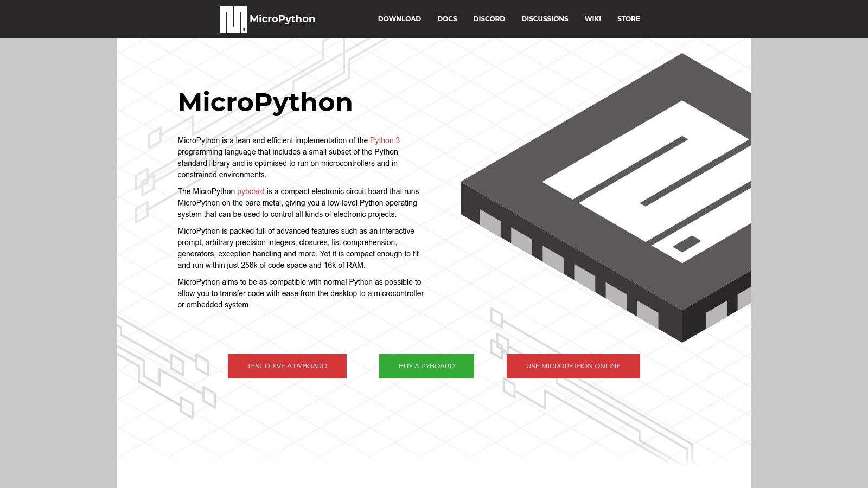Viewport: 868px width, 488px height.
Task: Click paragraph starting 'MicroPython is packed full'
Action: [298, 248]
